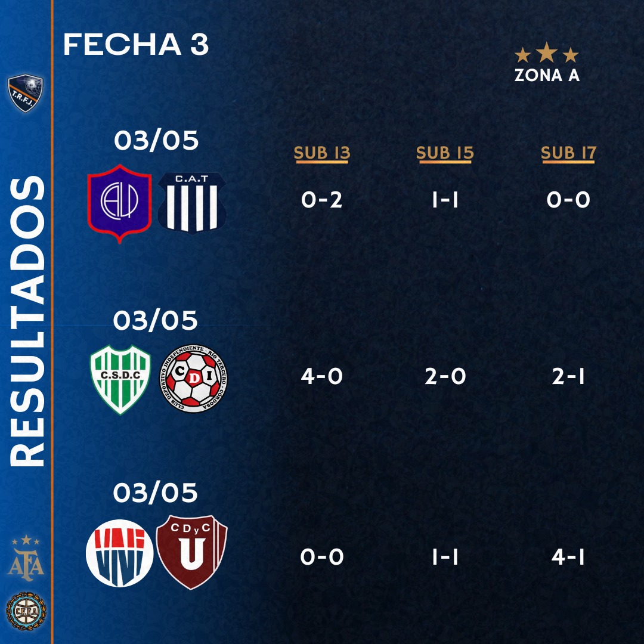This screenshot has height=644, width=644.
Task: Click the C.S.D.C green striped shield
Action: pos(120,379)
